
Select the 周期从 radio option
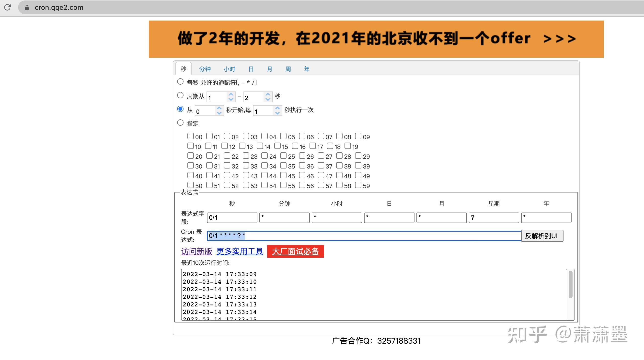tap(180, 95)
